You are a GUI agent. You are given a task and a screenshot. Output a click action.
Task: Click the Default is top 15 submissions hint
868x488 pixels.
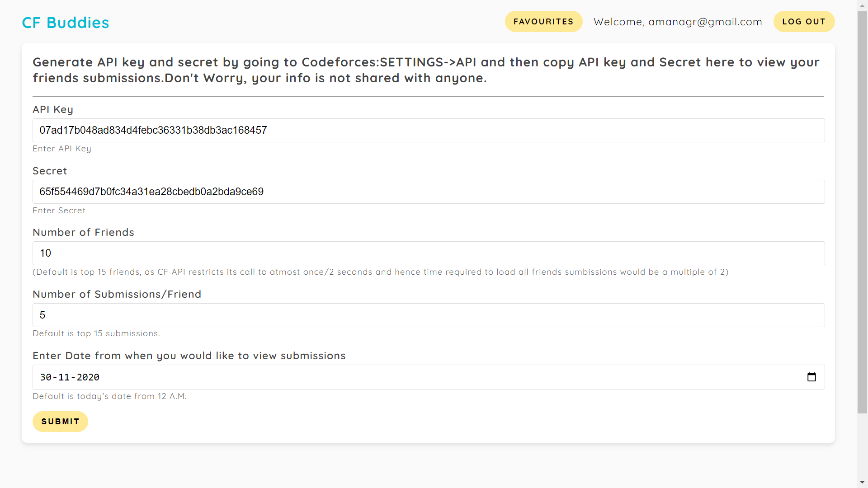coord(96,333)
